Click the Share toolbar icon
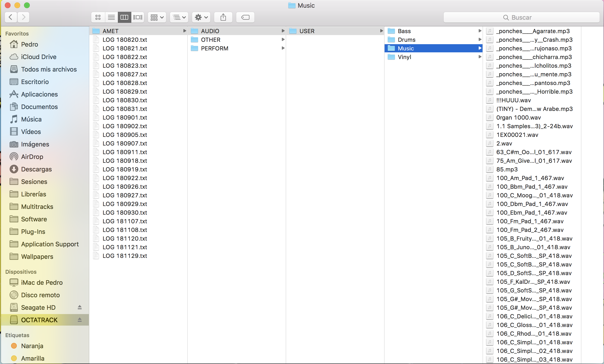The height and width of the screenshot is (364, 604). [x=223, y=17]
